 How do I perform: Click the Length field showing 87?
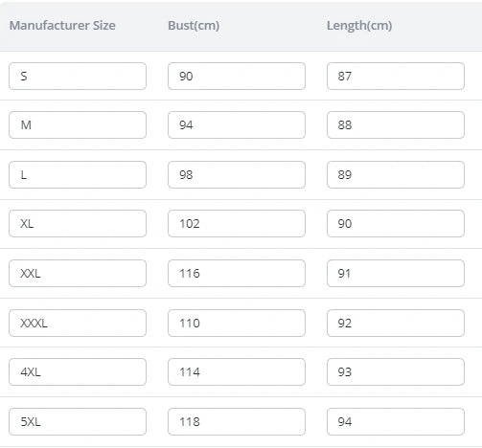pyautogui.click(x=396, y=76)
